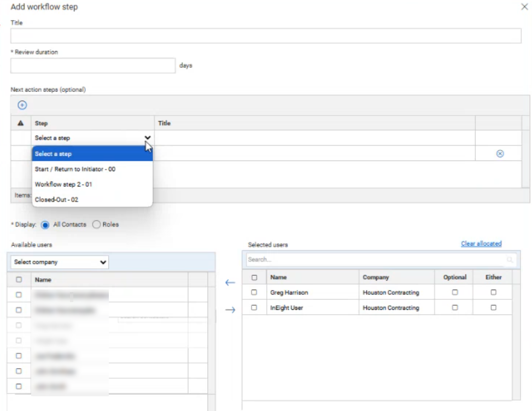
Task: Sort steps grid by Title column header
Action: pos(314,123)
